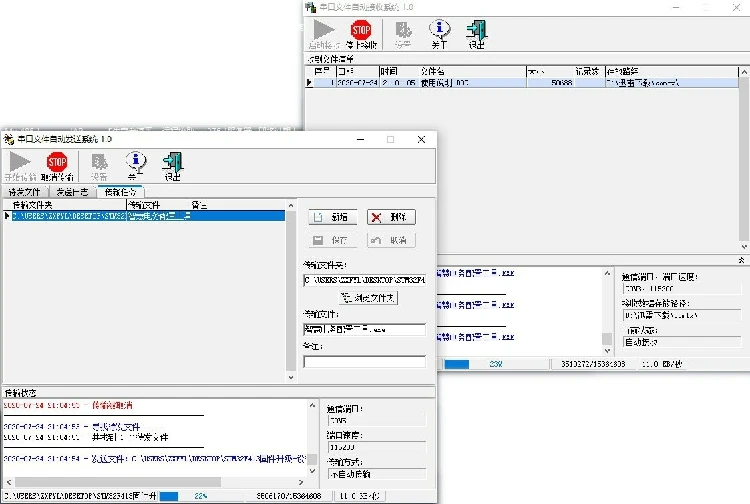Click receiver byte count status 3510272/15384808
750x504 pixels.
(593, 364)
